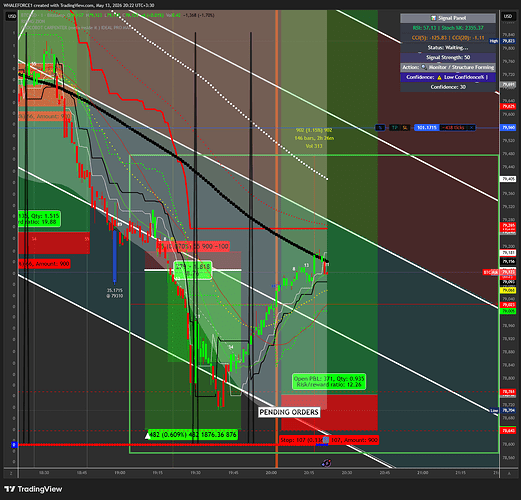
Task: Click the yellow warning triangle in Confidence row
Action: click(439, 77)
